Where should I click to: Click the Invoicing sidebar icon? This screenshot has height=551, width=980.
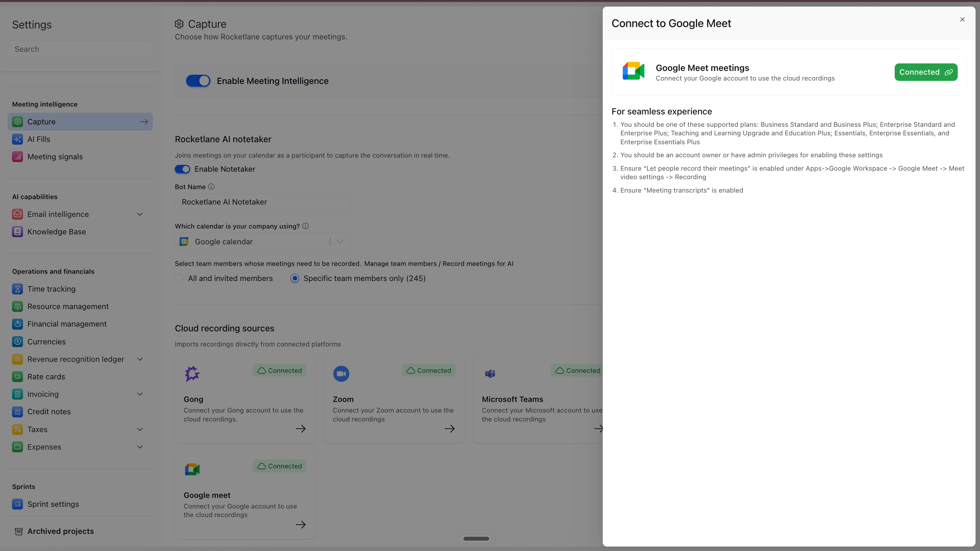point(17,394)
